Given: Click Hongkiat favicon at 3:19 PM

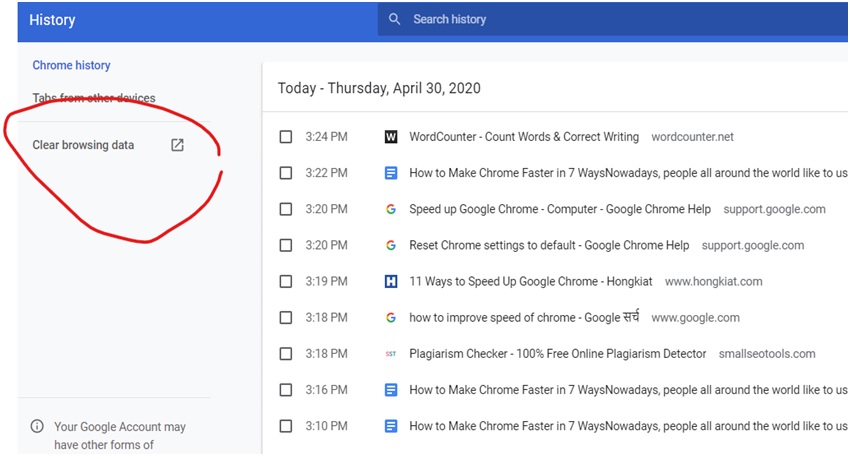Looking at the screenshot, I should 391,281.
